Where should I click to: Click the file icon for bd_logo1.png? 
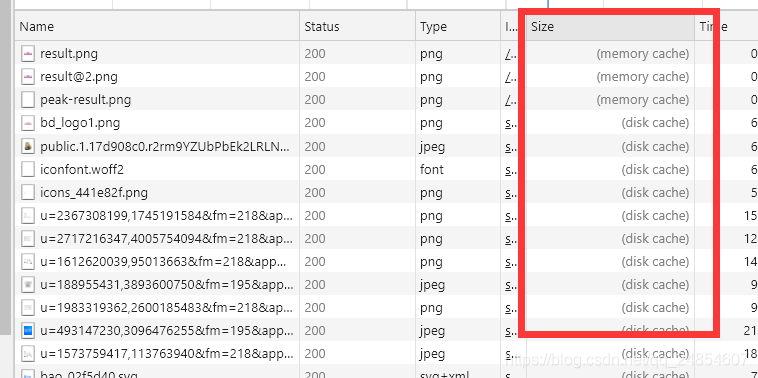tap(28, 123)
